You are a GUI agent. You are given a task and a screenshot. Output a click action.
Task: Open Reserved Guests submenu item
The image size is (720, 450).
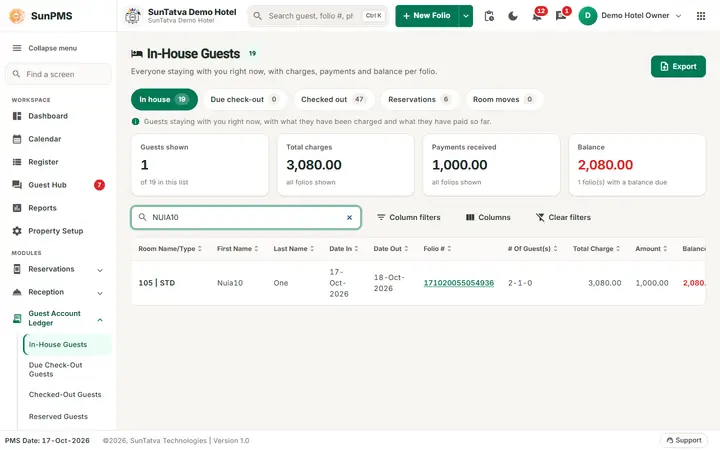click(67, 416)
